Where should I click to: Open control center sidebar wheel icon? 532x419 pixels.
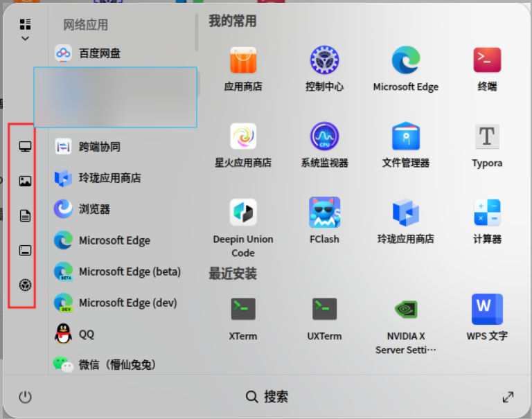25,285
